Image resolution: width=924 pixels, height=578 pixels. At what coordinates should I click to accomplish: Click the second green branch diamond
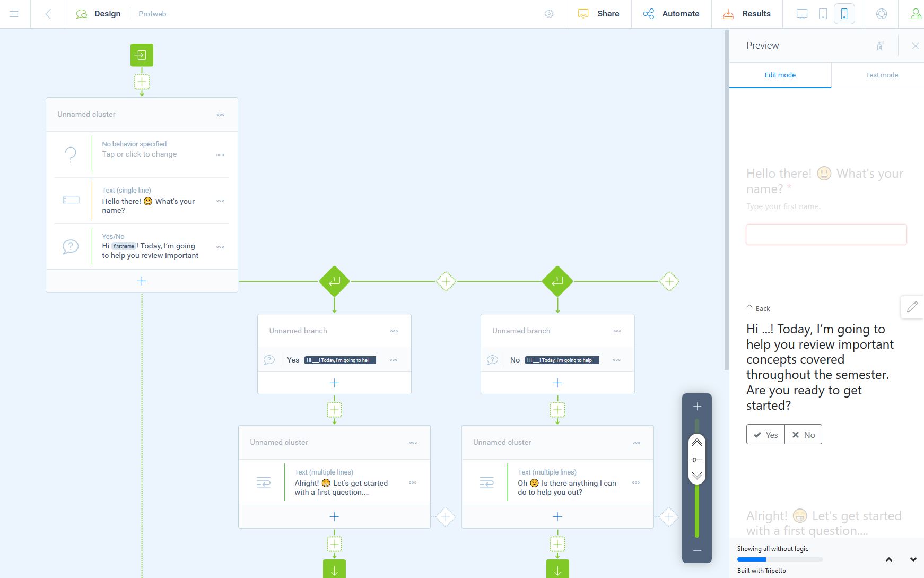557,281
